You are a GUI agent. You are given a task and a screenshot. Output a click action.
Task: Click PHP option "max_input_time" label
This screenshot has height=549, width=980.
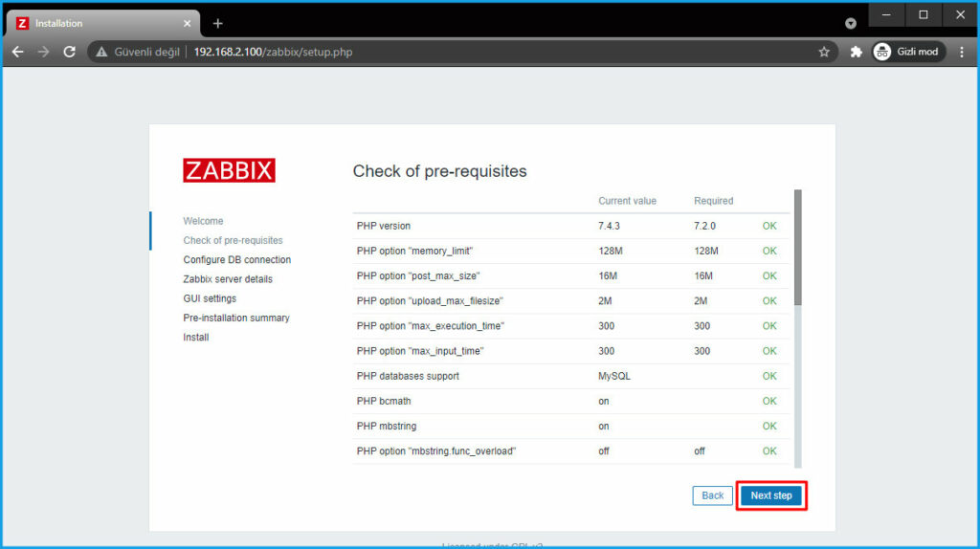[420, 351]
